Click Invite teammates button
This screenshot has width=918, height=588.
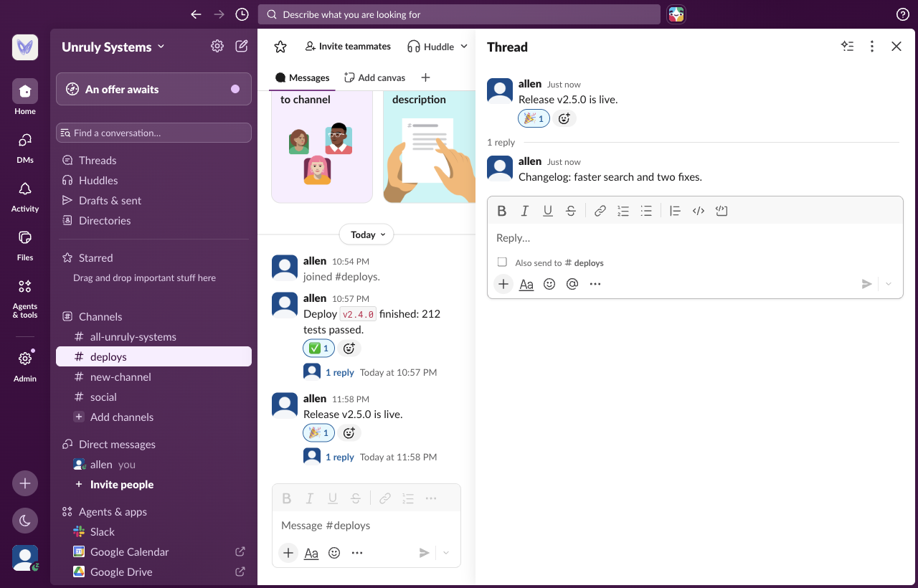tap(348, 47)
